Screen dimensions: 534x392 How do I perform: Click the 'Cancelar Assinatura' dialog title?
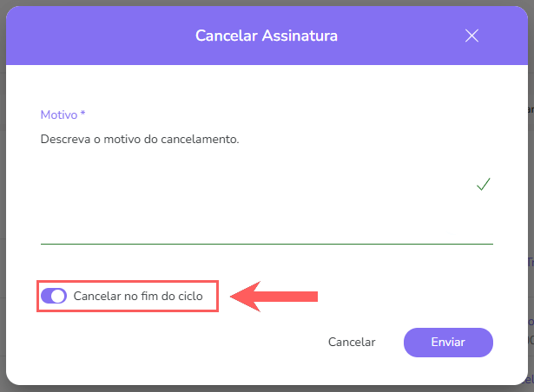coord(266,36)
